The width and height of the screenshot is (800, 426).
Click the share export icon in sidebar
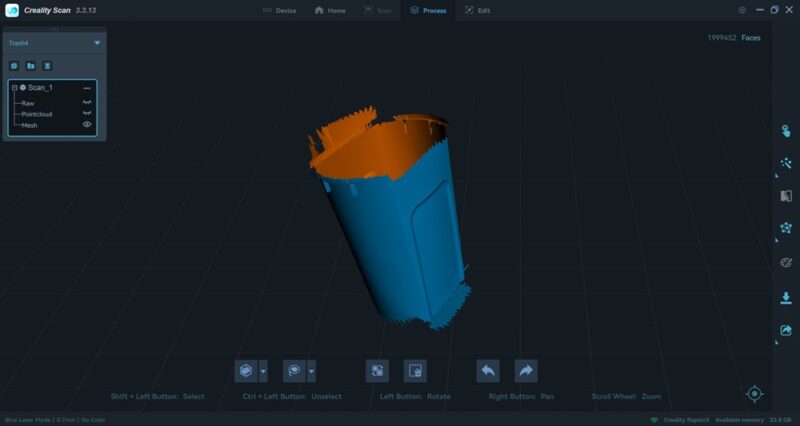786,330
